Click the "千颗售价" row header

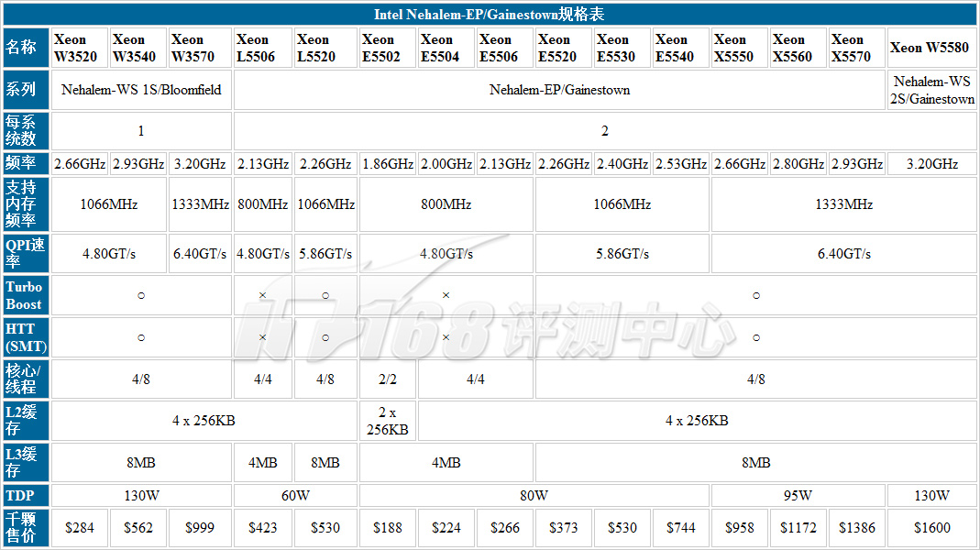pos(26,528)
